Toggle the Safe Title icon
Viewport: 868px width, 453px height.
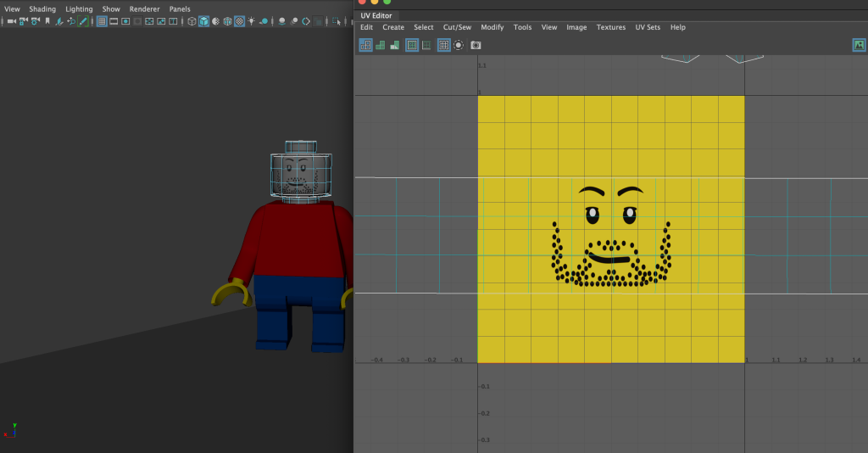(173, 21)
